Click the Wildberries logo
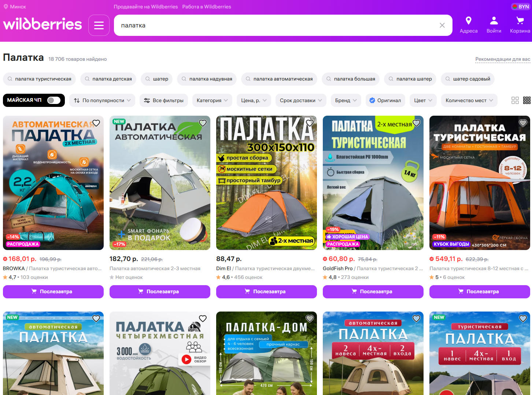Viewport: 532px width, 395px height. 43,25
